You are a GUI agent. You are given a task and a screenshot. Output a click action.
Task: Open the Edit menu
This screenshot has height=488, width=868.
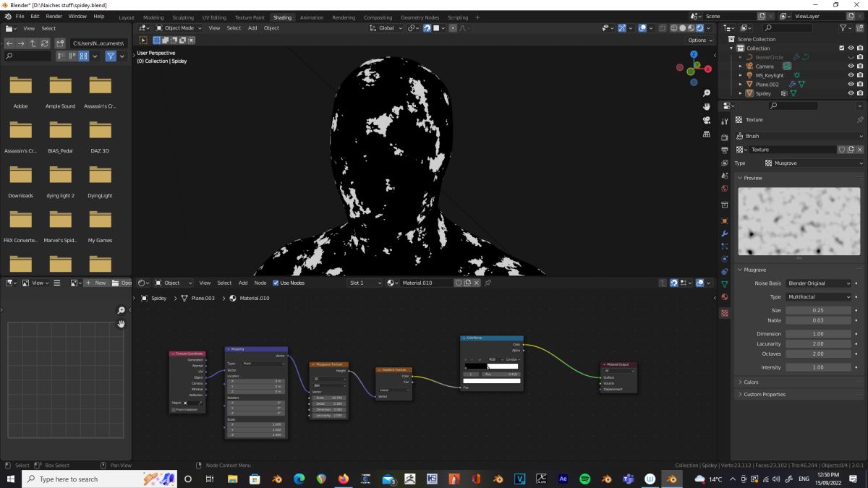[35, 16]
